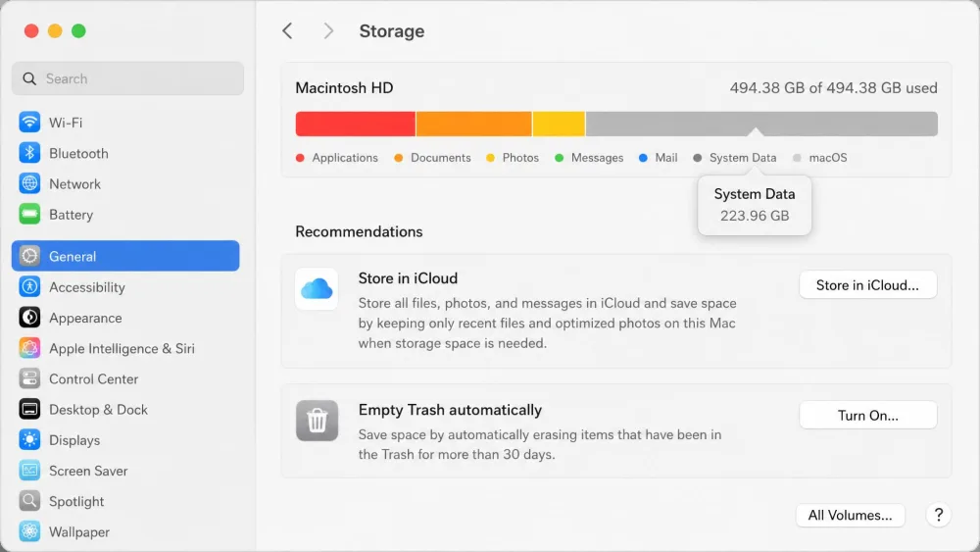Image resolution: width=980 pixels, height=552 pixels.
Task: Click the Desktop & Dock icon
Action: [29, 409]
